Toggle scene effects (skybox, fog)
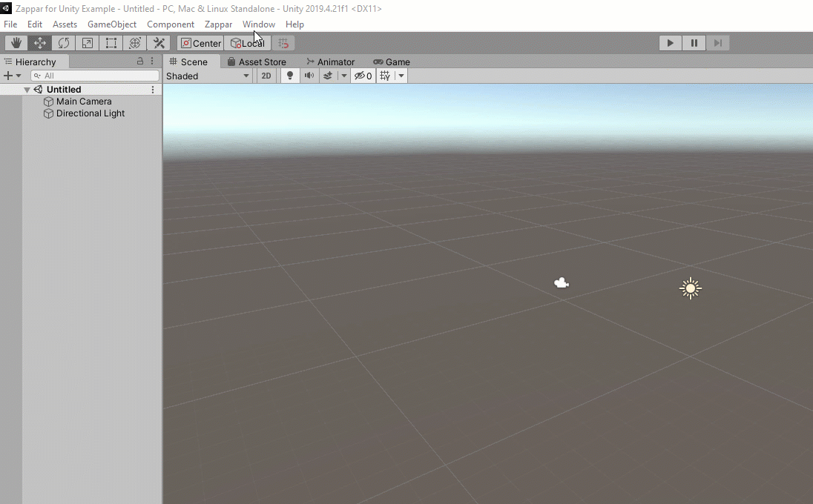 coord(328,76)
